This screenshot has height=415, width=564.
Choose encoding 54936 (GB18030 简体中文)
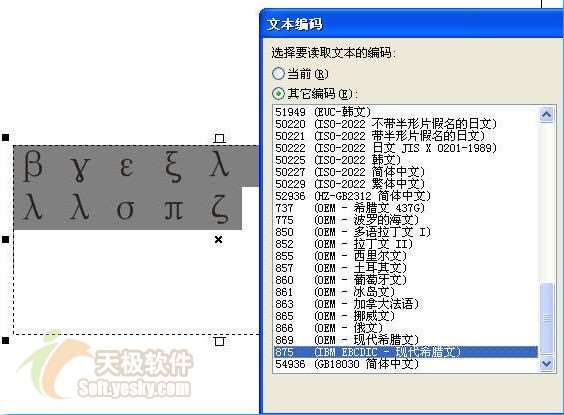(405, 364)
